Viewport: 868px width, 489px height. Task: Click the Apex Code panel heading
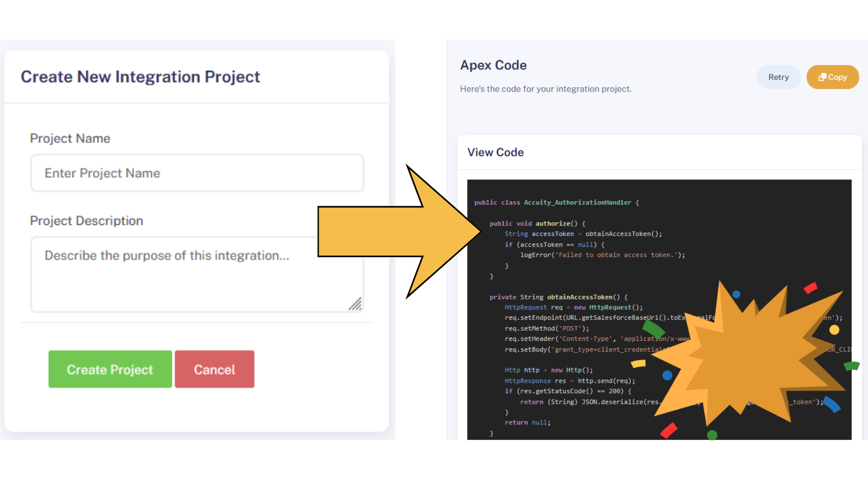click(493, 65)
